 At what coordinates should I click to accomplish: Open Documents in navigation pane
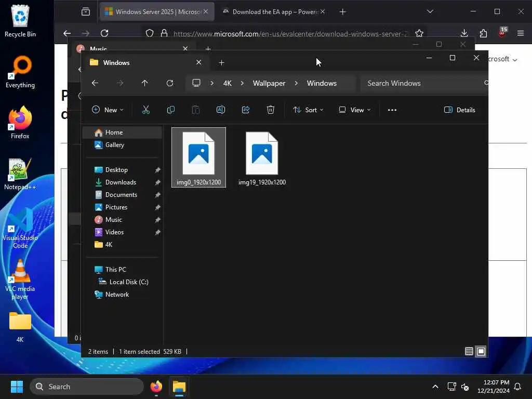pos(122,195)
